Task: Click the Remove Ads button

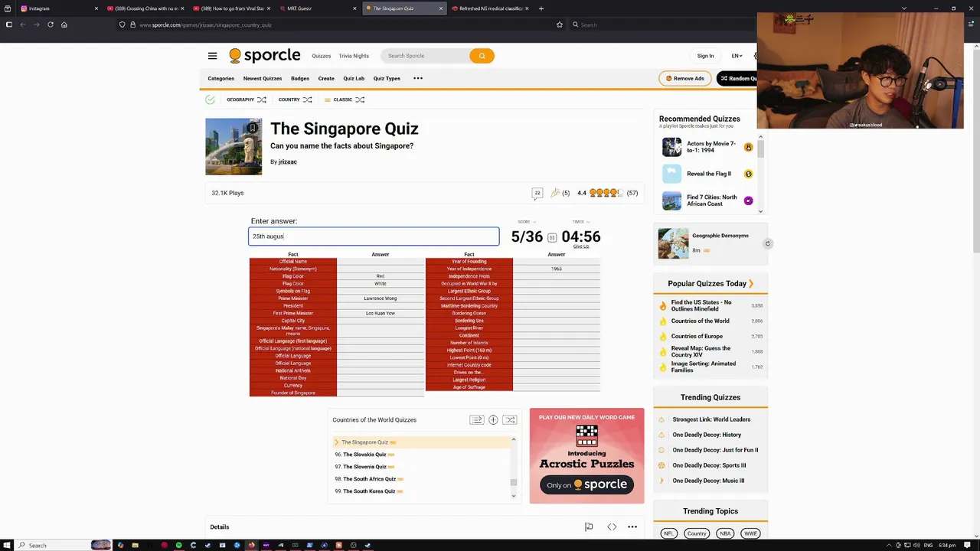Action: [684, 78]
